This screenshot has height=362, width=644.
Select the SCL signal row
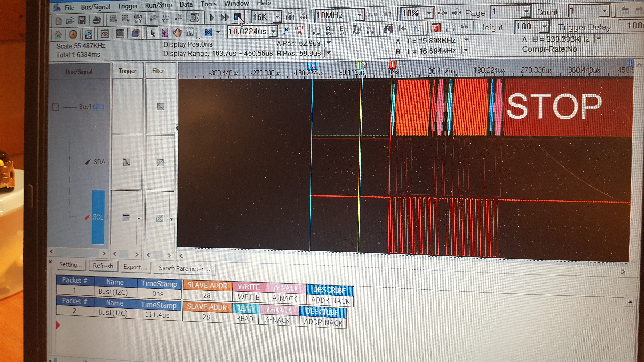tap(98, 217)
